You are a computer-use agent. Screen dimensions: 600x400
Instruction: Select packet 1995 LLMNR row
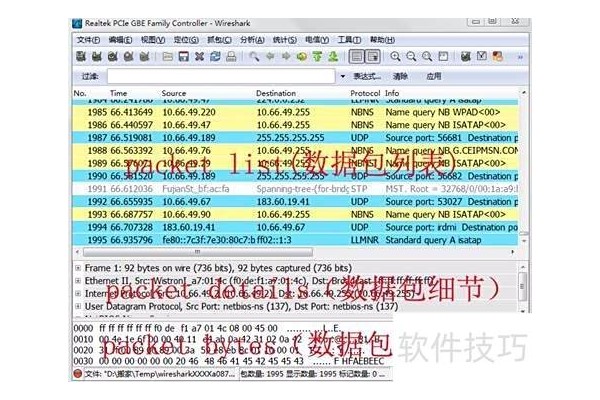pos(295,240)
